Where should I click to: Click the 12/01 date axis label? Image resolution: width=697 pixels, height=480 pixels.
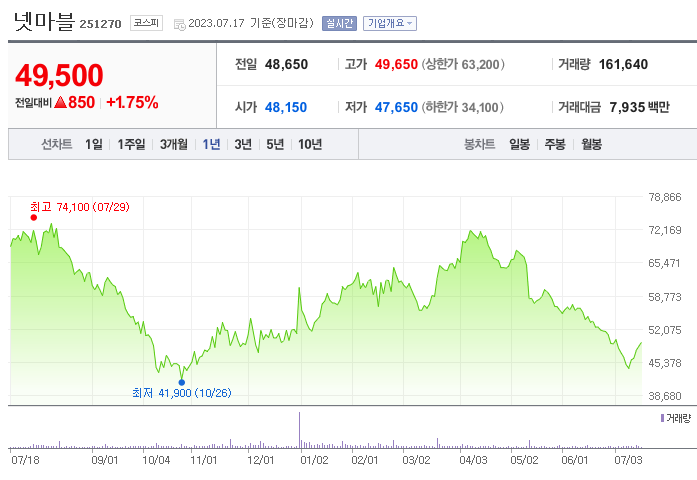[x=260, y=460]
